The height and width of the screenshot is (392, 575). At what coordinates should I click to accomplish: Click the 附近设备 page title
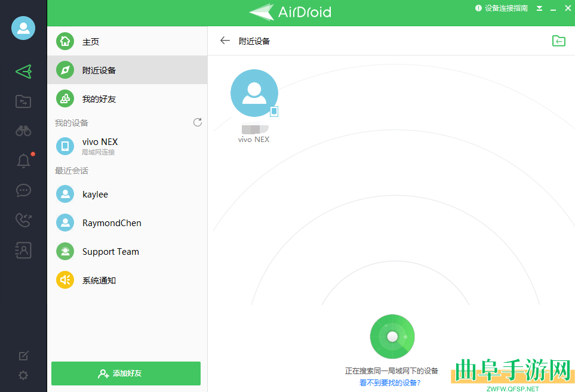pos(254,41)
